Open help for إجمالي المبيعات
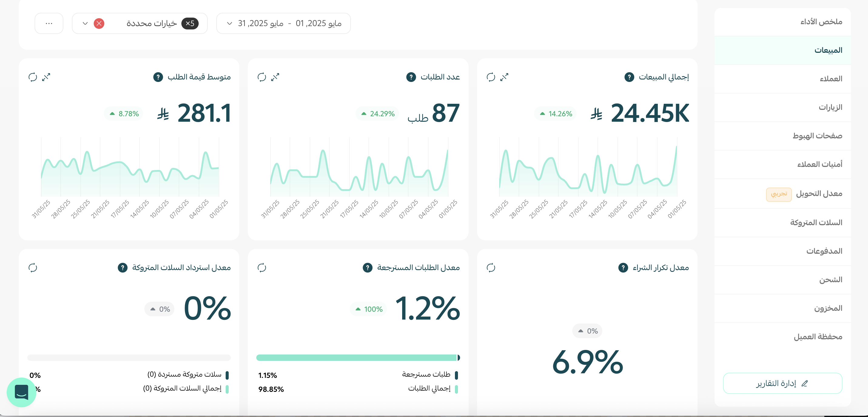Viewport: 868px width, 417px height. coord(629,77)
